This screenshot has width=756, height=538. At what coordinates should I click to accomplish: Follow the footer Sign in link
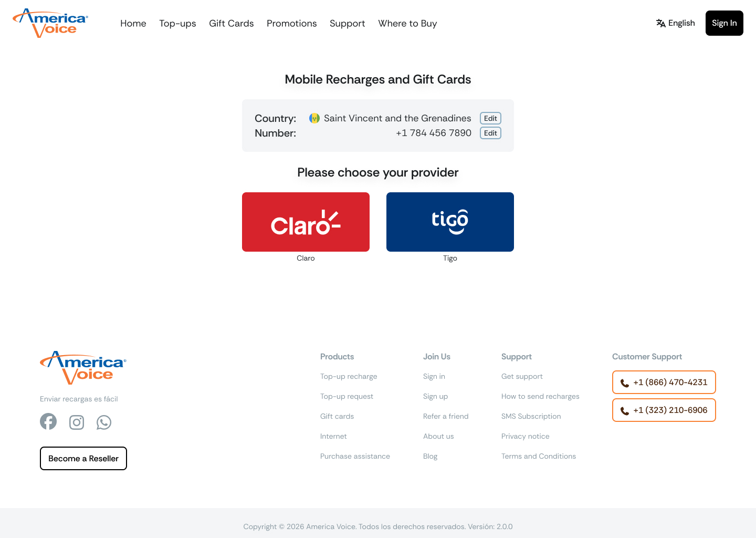pos(434,376)
